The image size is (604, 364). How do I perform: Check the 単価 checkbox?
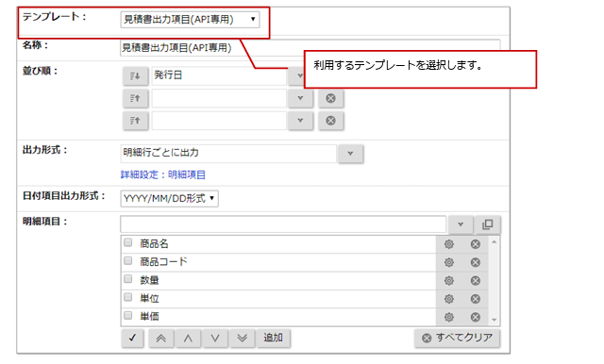point(128,316)
